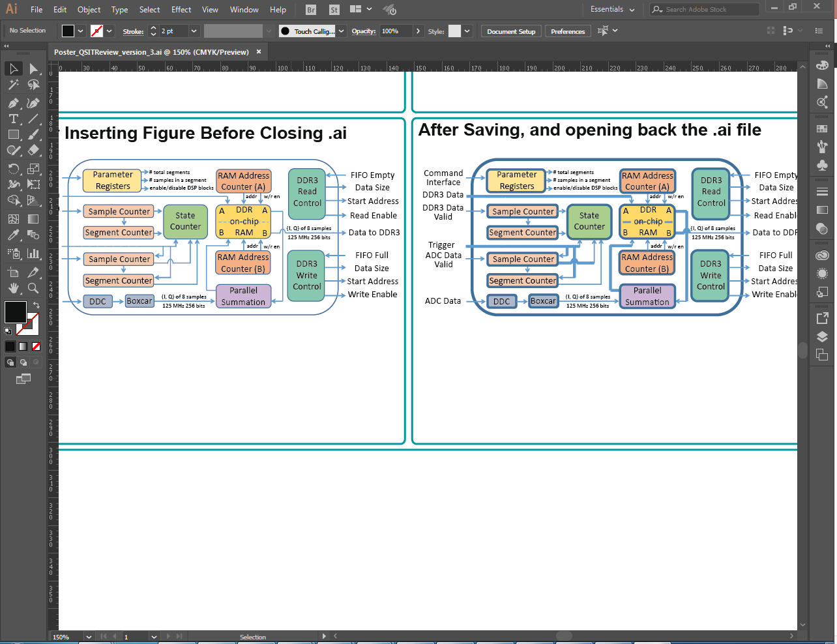Open the fill color dropdown arrow
837x644 pixels.
[x=81, y=31]
